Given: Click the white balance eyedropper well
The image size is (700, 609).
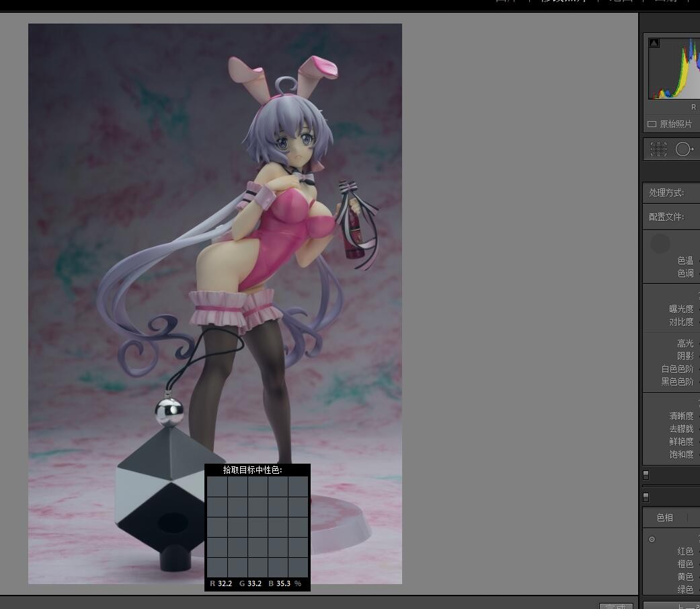Looking at the screenshot, I should [660, 244].
